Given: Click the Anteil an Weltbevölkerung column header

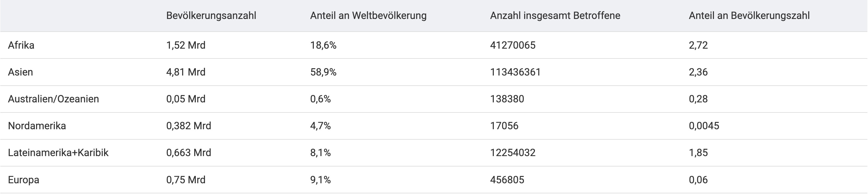Looking at the screenshot, I should (x=368, y=16).
